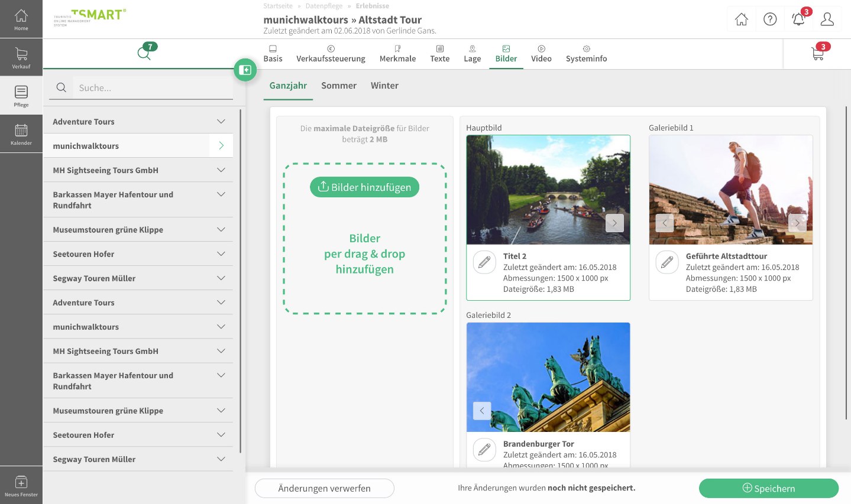This screenshot has width=851, height=504.
Task: Switch to the Basis tab
Action: pyautogui.click(x=273, y=54)
